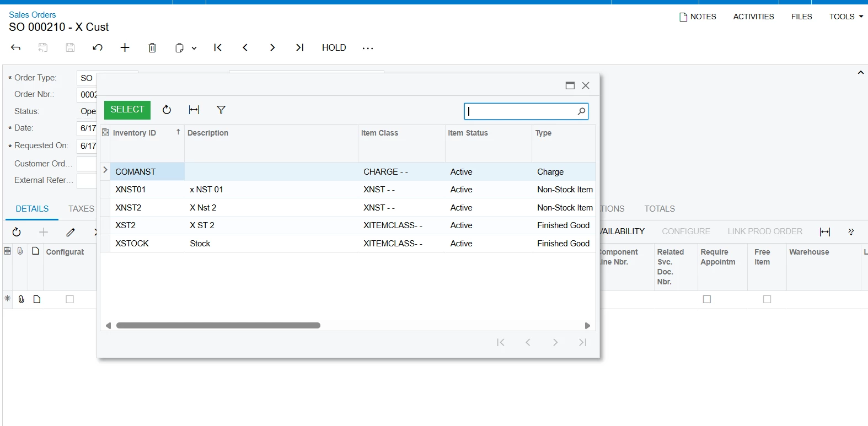The width and height of the screenshot is (868, 426).
Task: Go back with the left arrow icon
Action: 15,47
